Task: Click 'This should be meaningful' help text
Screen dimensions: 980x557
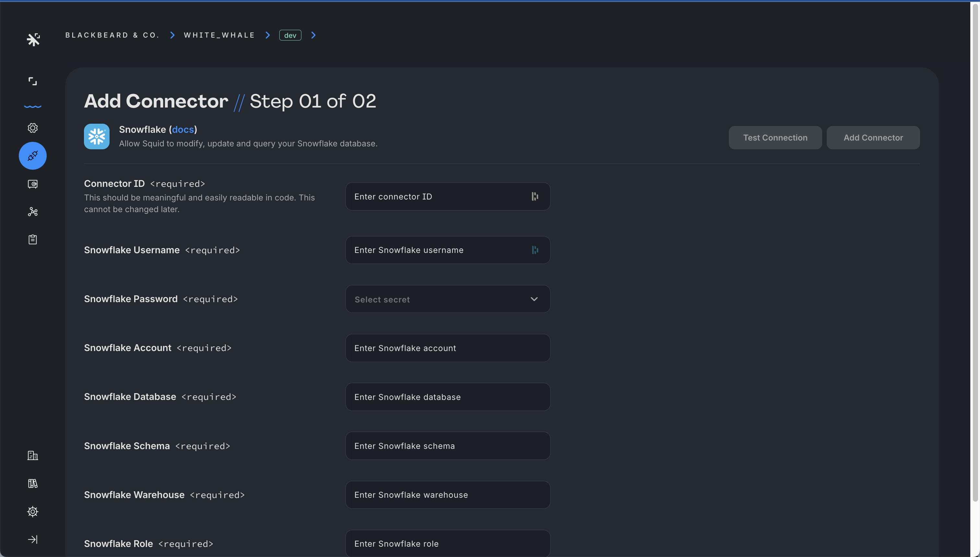Action: [199, 203]
